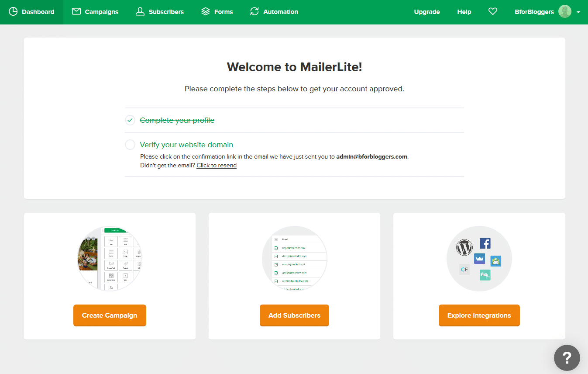Viewport: 588px width, 374px height.
Task: Click the Upgrade link
Action: 427,12
